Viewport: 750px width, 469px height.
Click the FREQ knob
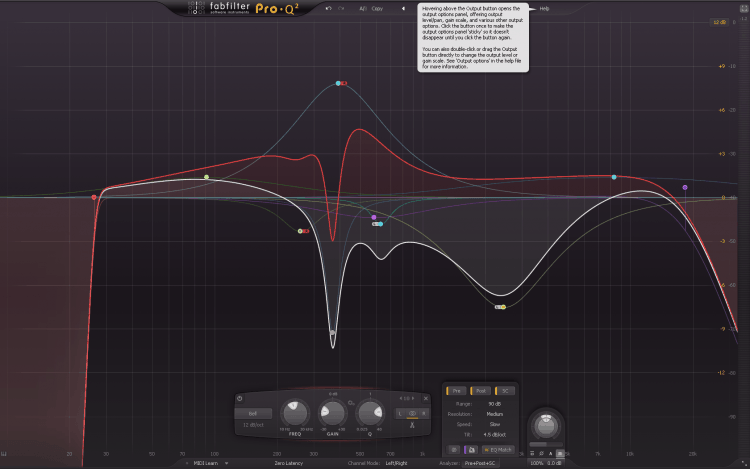295,414
